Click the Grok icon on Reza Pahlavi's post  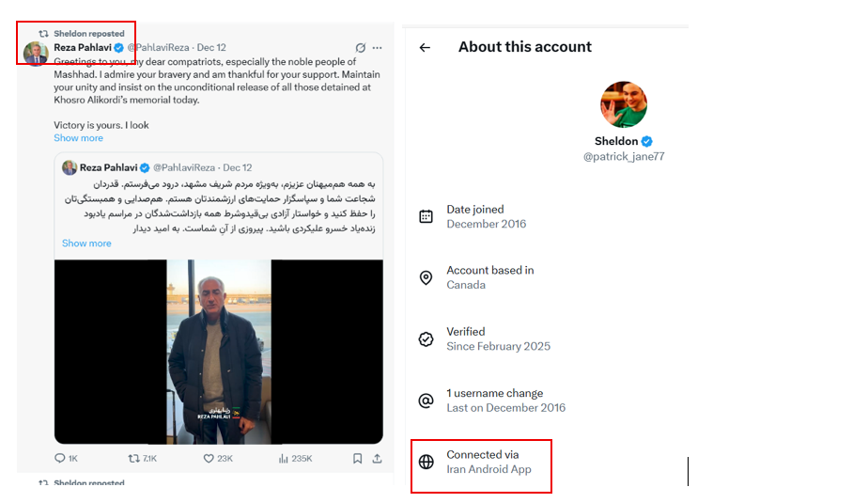[x=360, y=47]
